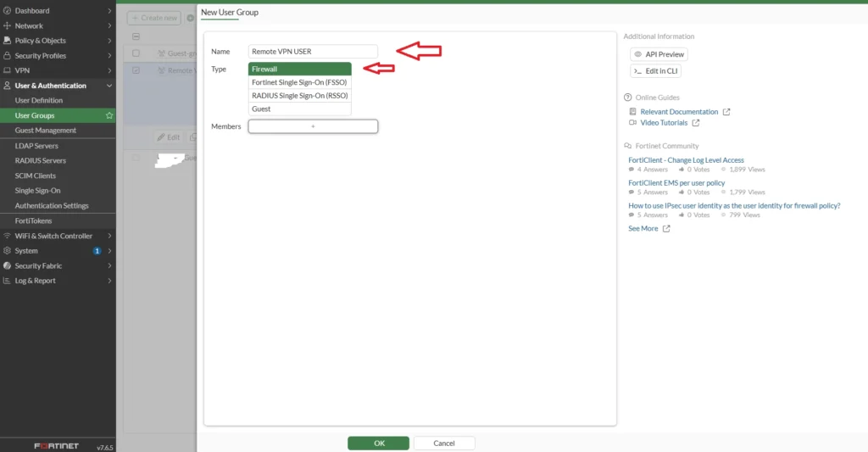Click the Security Fabric icon in sidebar
This screenshot has width=868, height=452.
[x=7, y=265]
